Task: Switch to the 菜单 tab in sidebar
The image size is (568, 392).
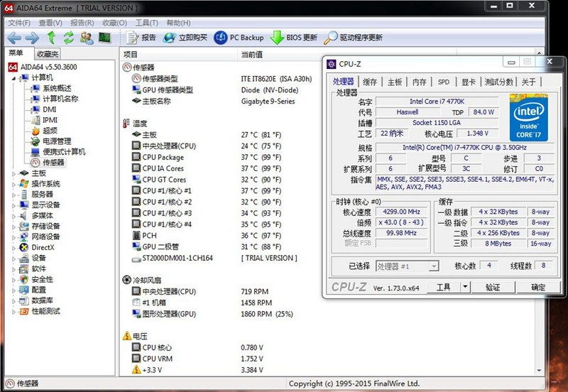Action: tap(16, 53)
